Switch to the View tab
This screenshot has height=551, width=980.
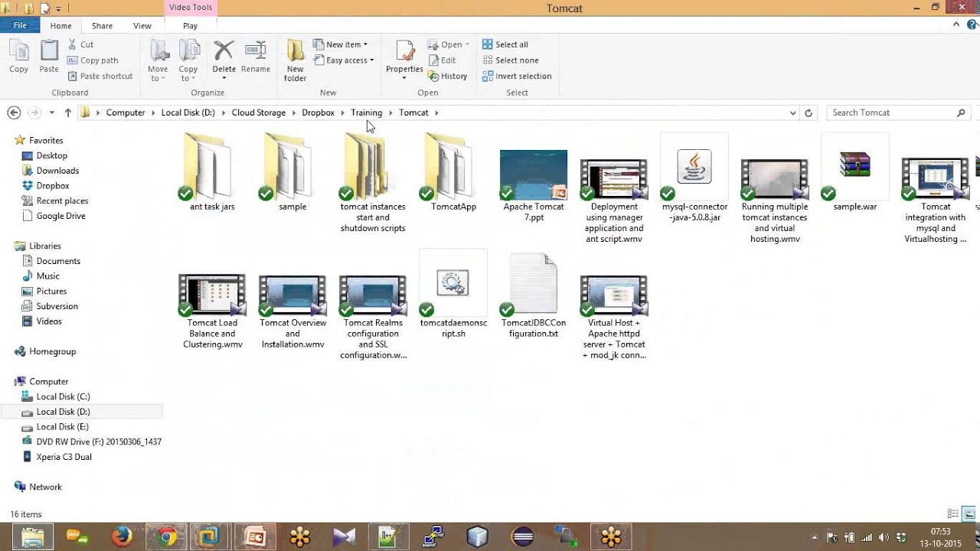click(142, 26)
